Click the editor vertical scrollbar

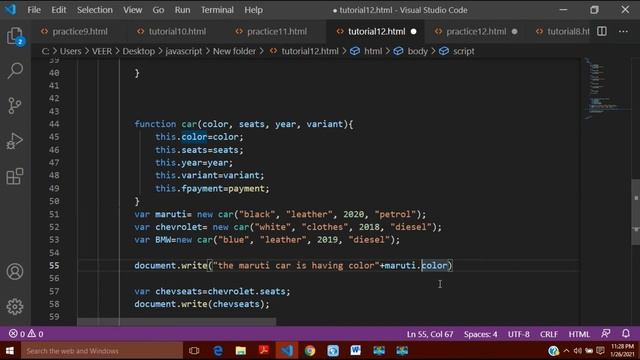[x=636, y=211]
